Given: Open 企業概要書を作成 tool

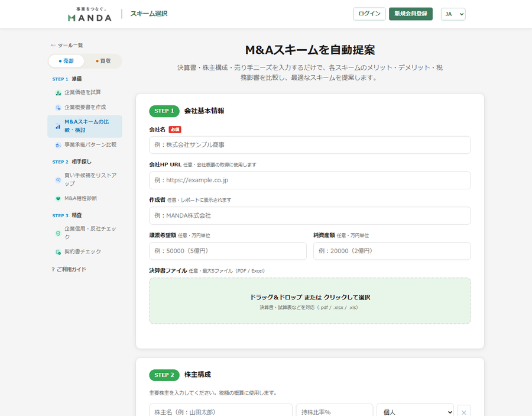Looking at the screenshot, I should 85,107.
